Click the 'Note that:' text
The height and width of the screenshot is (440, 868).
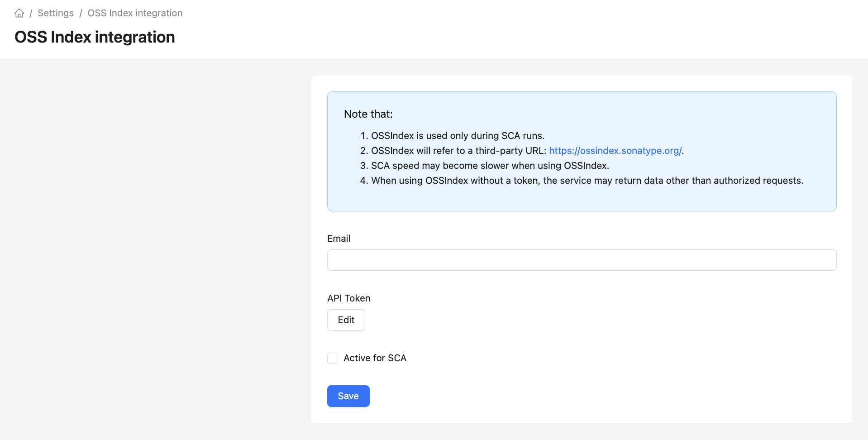pos(368,114)
